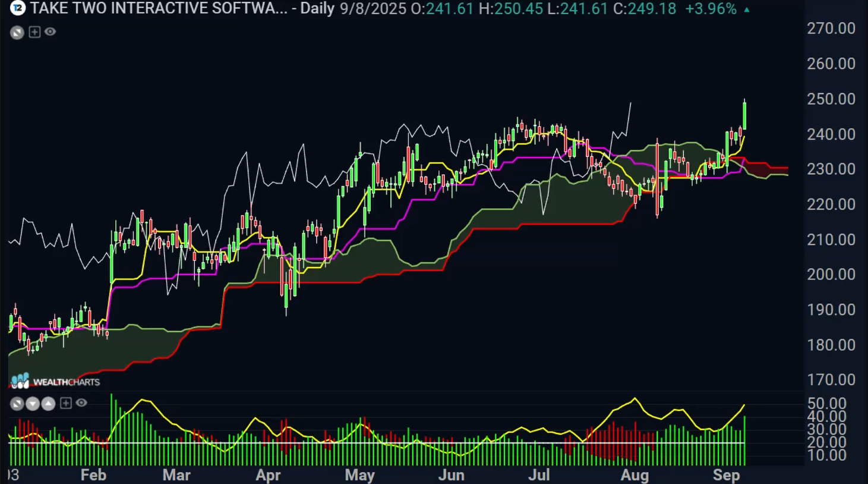Click the green up-arrow next to +3.96%
Viewport: 868px width, 484px height.
tap(747, 10)
